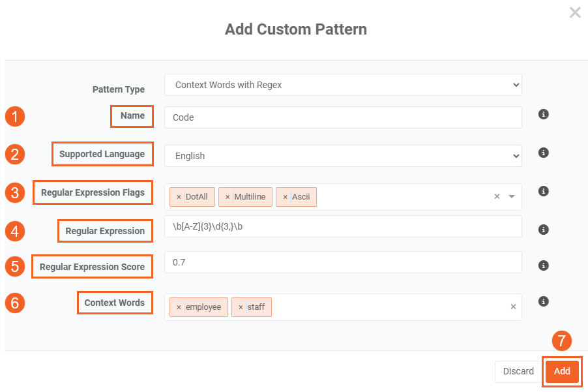
Task: Click the info icon next to Name field
Action: click(x=543, y=114)
